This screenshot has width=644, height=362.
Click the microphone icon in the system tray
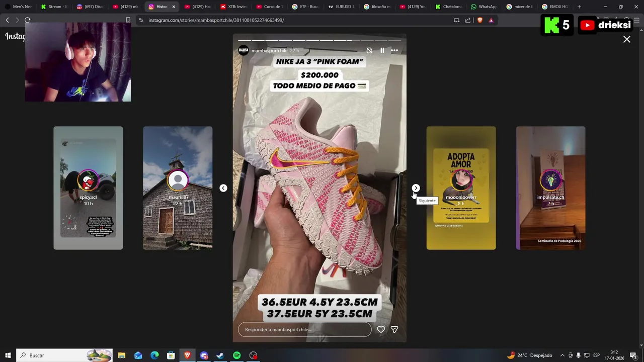coord(579,355)
